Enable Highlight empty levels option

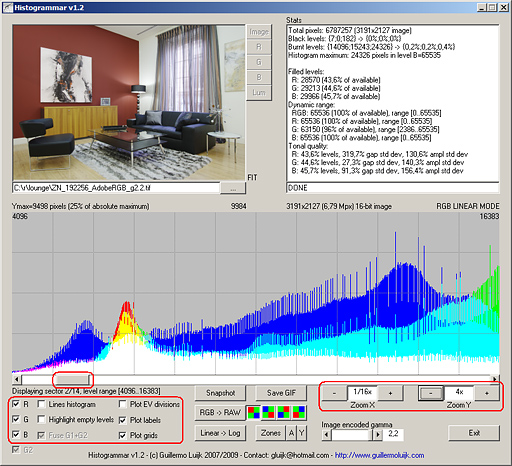(41, 419)
